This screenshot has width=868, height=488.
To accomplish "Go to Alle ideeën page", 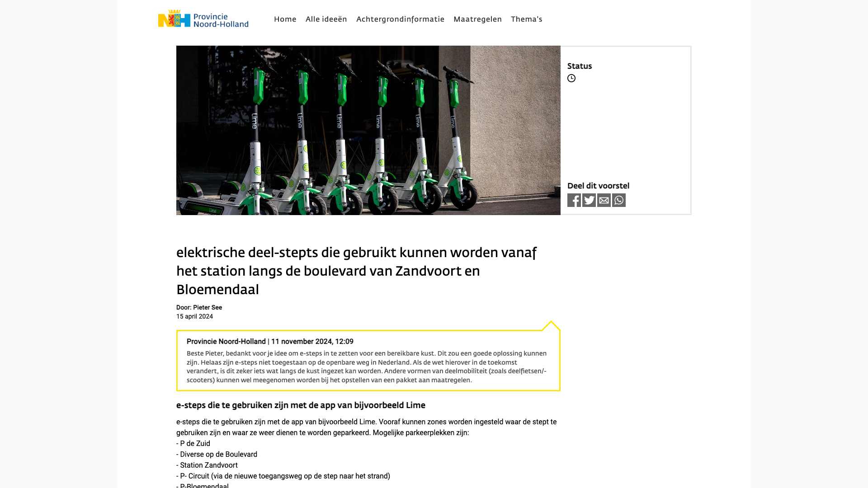I will (326, 19).
